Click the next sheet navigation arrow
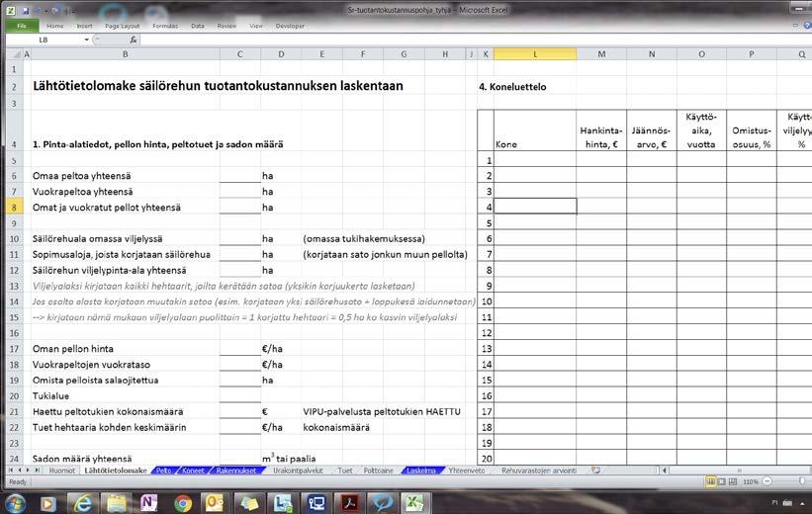Image resolution: width=812 pixels, height=514 pixels. click(x=28, y=470)
